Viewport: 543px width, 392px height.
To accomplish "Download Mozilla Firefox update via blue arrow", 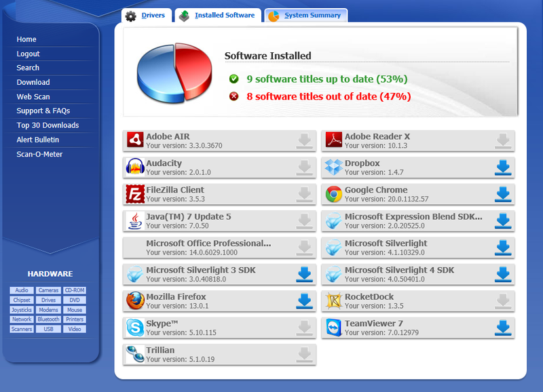I will tap(304, 301).
